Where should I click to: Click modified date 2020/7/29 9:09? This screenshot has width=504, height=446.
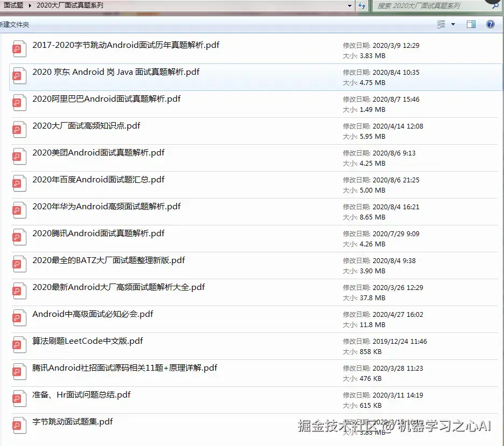(396, 234)
